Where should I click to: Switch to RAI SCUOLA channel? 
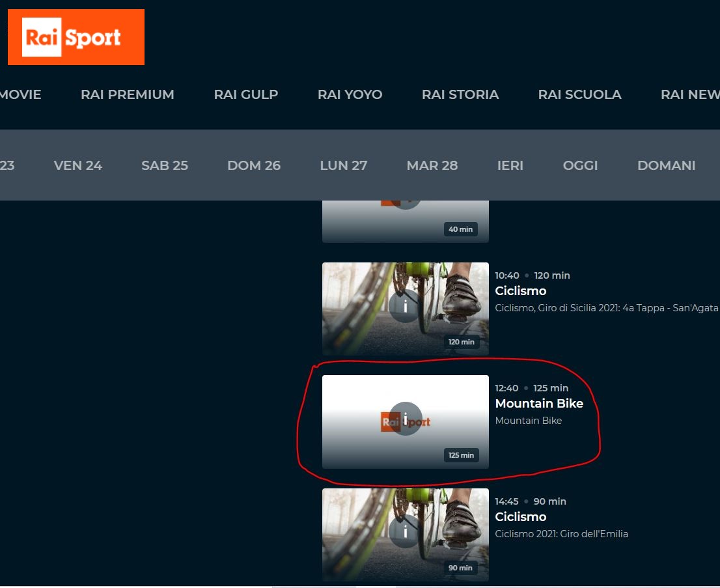click(579, 94)
